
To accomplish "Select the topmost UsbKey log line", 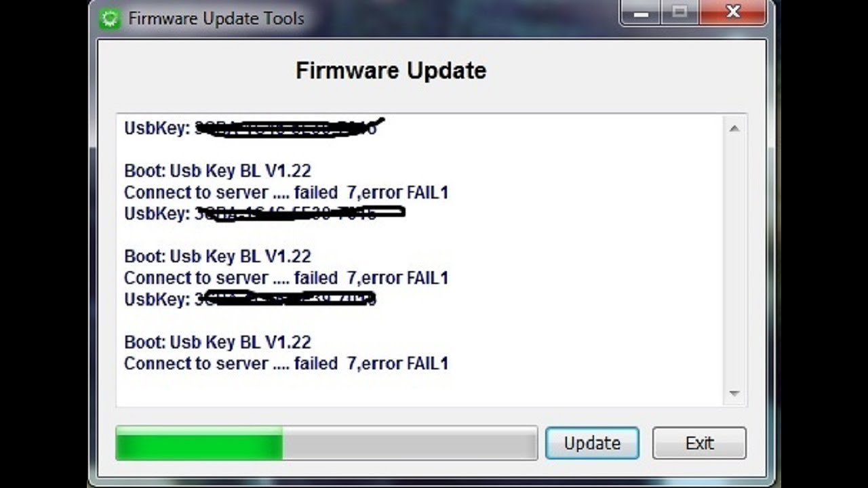I will pyautogui.click(x=250, y=128).
